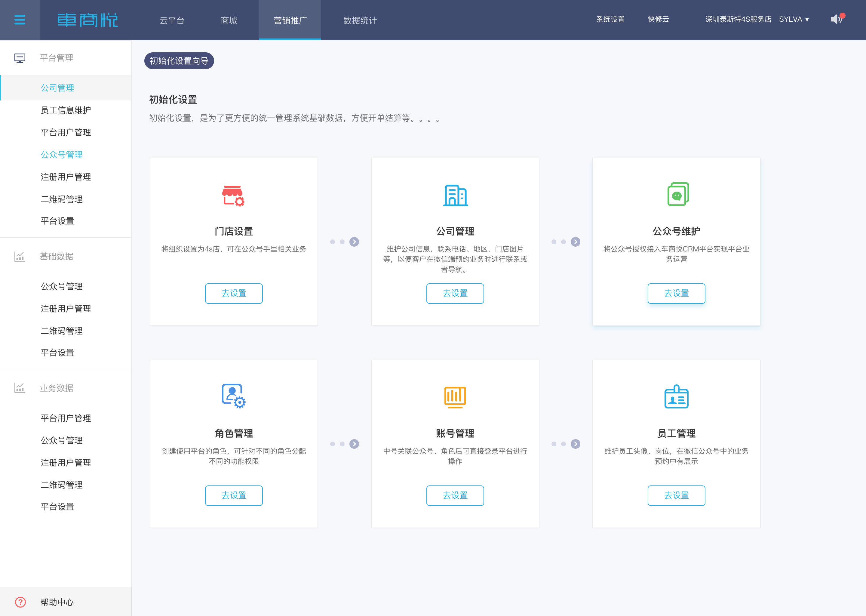The image size is (866, 616).
Task: Click the 账号管理 orange icon
Action: coord(455,397)
